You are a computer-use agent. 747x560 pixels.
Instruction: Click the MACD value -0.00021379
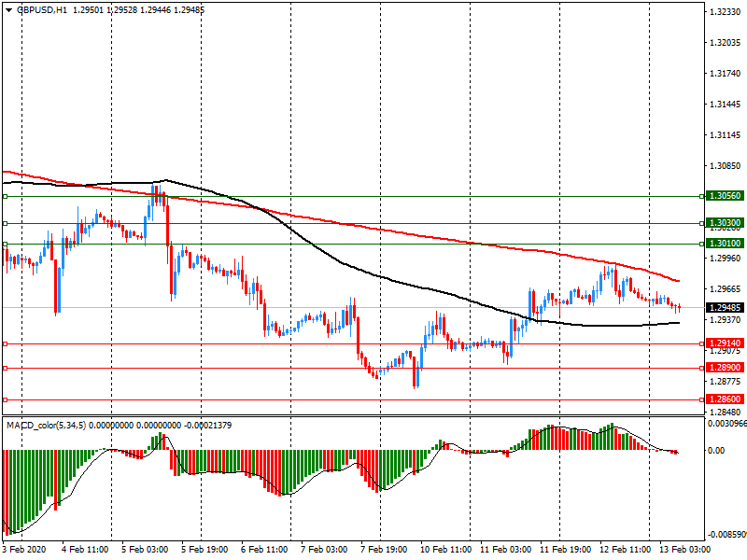(207, 426)
